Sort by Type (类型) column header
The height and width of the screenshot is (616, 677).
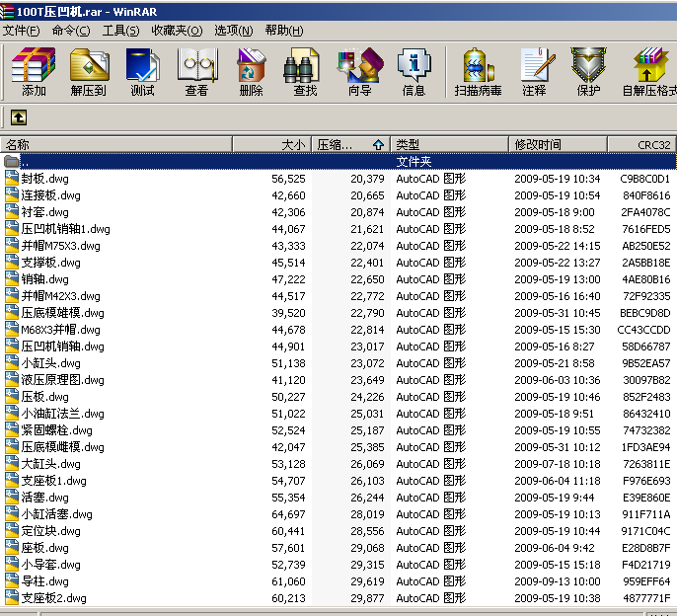449,145
